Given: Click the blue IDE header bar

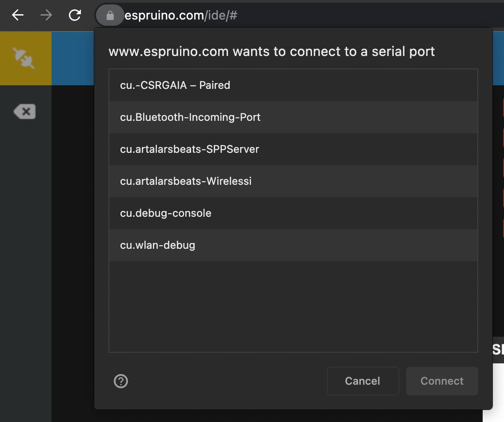Looking at the screenshot, I should [72, 58].
